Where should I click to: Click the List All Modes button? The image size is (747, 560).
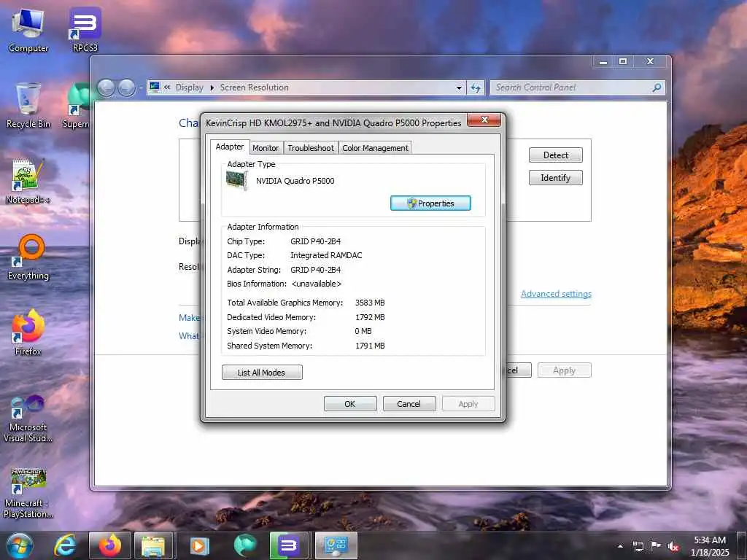(262, 373)
